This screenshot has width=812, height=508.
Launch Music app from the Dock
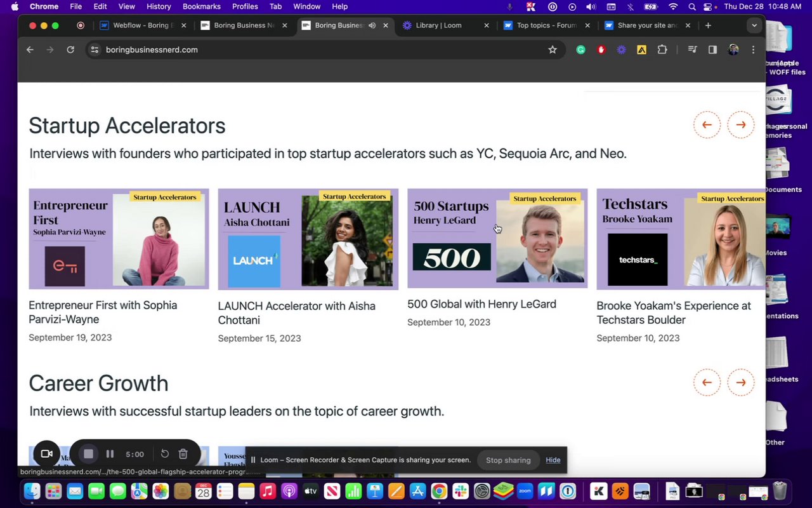tap(268, 491)
